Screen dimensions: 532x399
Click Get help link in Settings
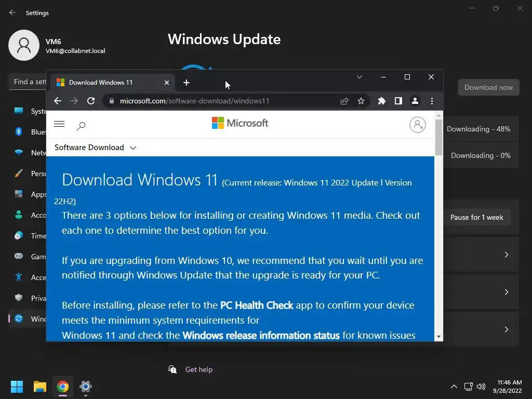[199, 369]
